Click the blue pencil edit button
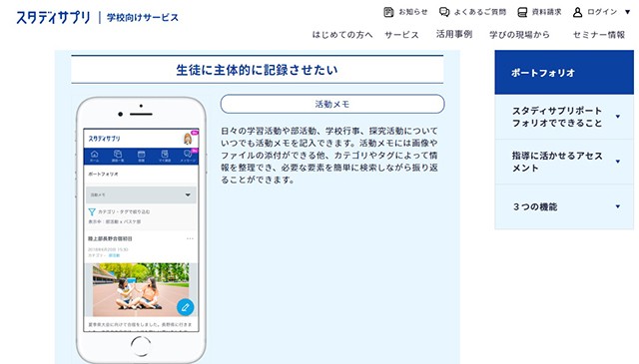The height and width of the screenshot is (364, 639). (186, 307)
